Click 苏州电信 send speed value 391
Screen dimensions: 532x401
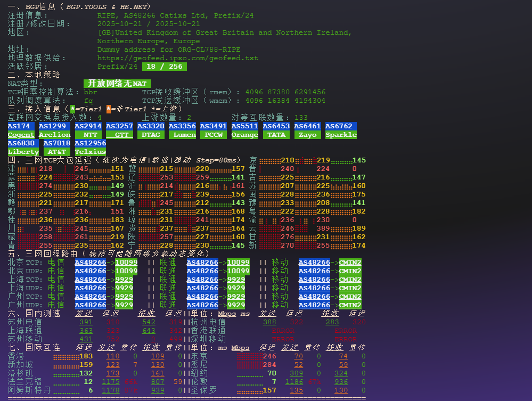tap(86, 322)
